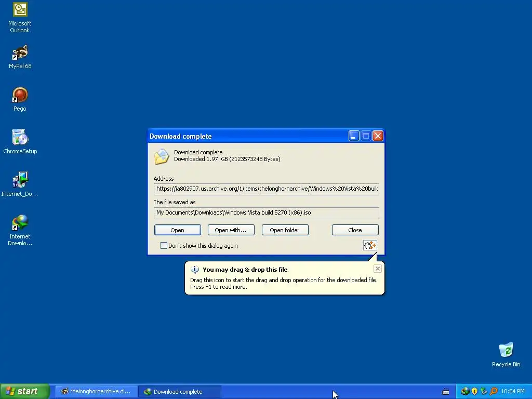The height and width of the screenshot is (399, 532).
Task: Click the network connection tray icon
Action: point(484,391)
